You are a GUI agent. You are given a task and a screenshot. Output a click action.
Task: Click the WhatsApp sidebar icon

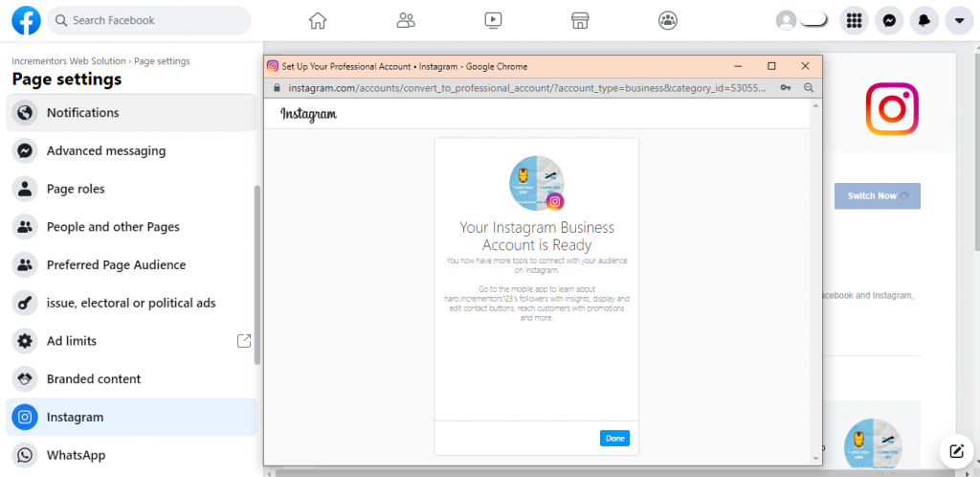click(25, 455)
